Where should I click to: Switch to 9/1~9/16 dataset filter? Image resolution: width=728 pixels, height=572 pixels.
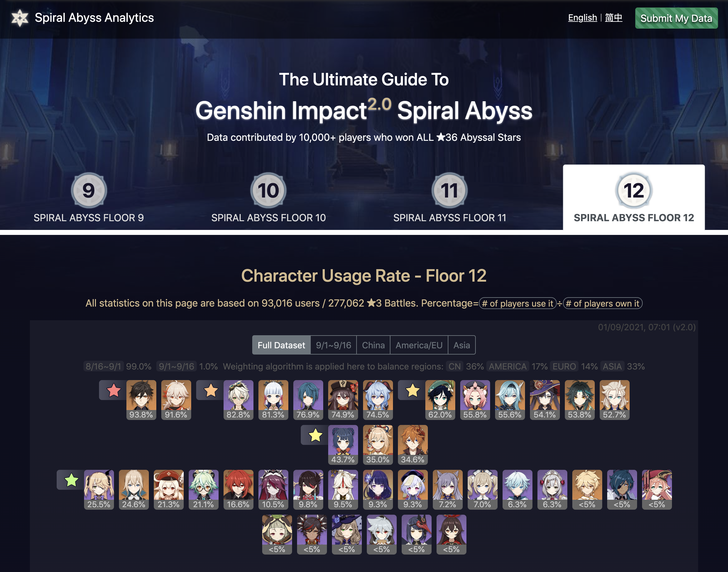coord(333,345)
